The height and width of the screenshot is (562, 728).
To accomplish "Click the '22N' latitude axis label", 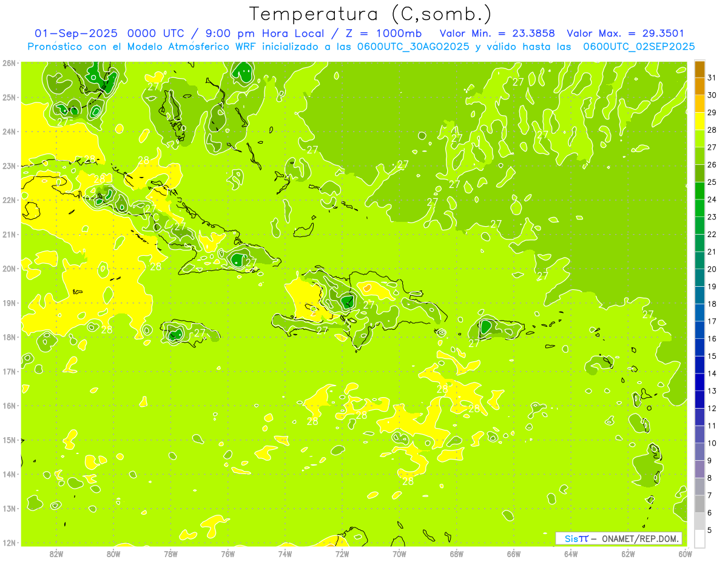I will (8, 200).
